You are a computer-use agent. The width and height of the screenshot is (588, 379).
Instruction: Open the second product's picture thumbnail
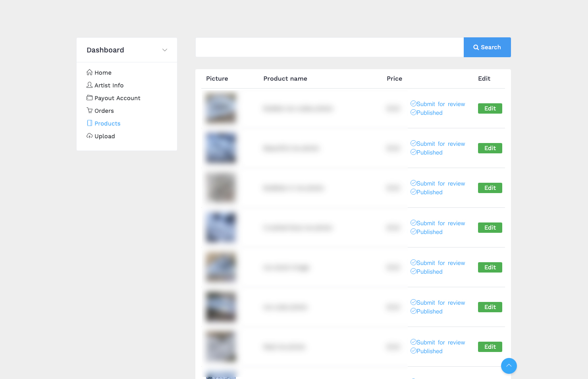(221, 148)
